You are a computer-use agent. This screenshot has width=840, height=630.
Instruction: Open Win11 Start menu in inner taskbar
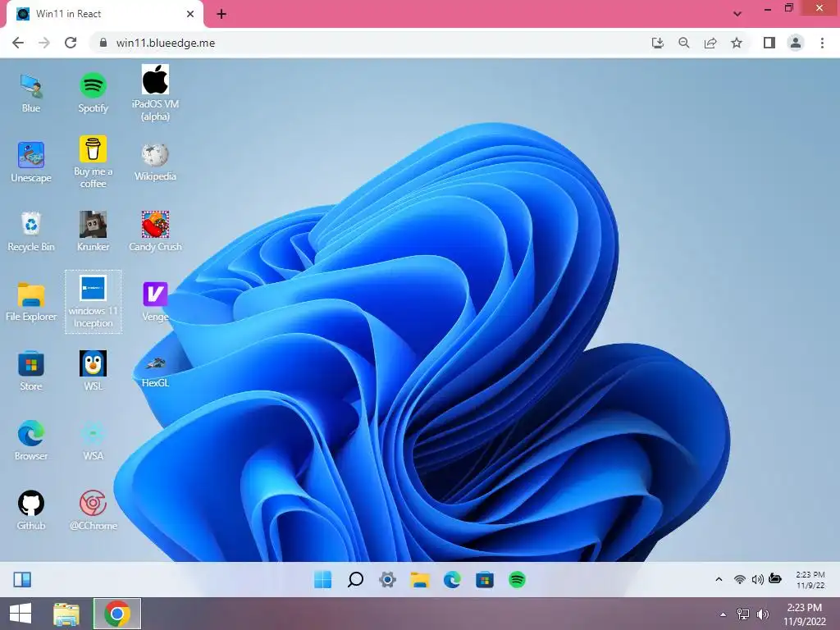tap(323, 580)
